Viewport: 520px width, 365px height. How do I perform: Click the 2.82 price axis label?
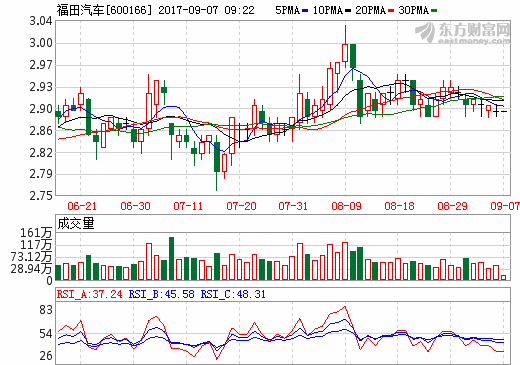(41, 153)
